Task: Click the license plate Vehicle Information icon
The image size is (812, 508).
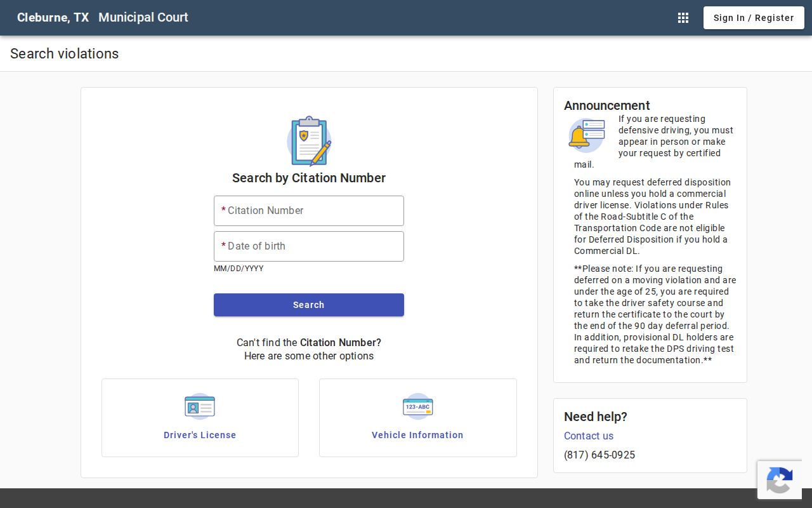Action: [x=417, y=406]
